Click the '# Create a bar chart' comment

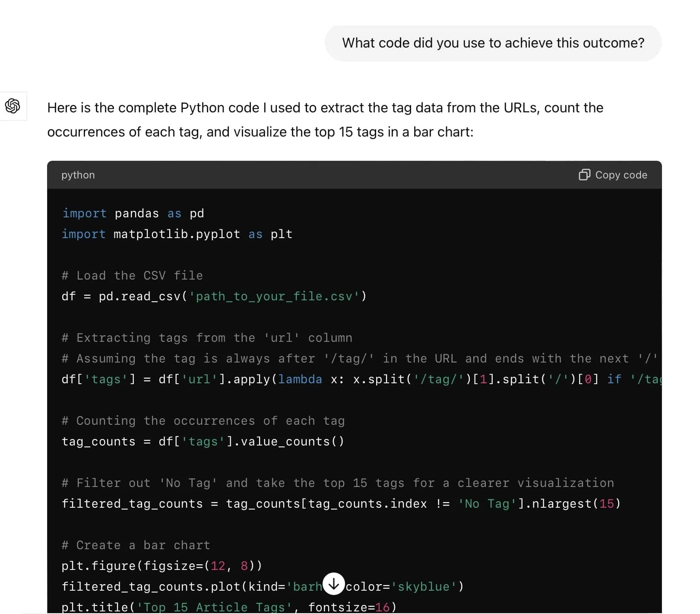pyautogui.click(x=136, y=545)
